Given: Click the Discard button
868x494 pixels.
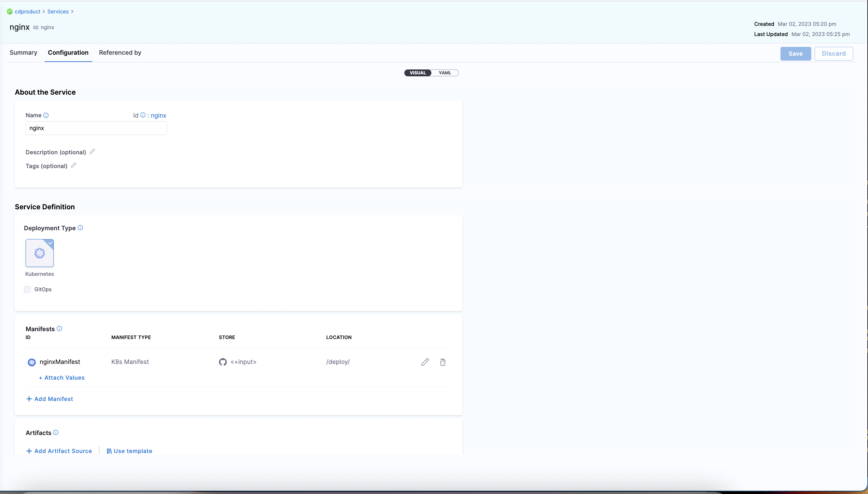Looking at the screenshot, I should click(x=833, y=54).
